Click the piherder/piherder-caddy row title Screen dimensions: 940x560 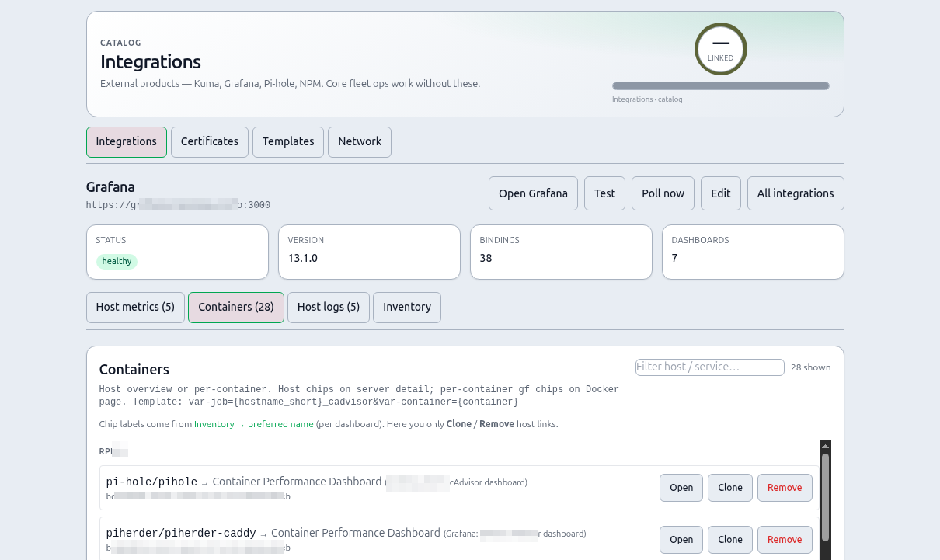[181, 534]
